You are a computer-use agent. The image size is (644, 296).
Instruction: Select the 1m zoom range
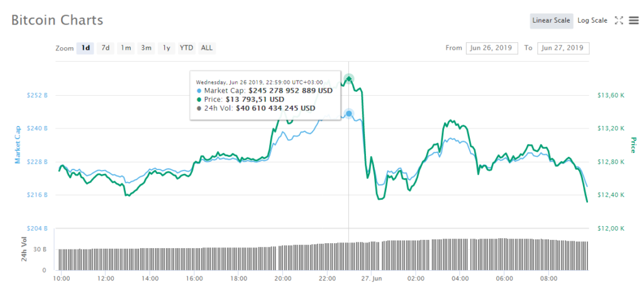pyautogui.click(x=126, y=48)
